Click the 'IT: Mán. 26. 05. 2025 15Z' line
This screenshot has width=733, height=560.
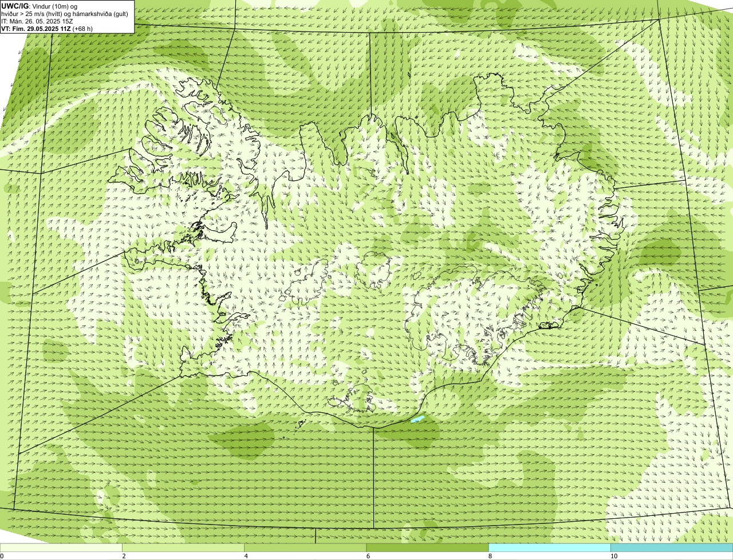pyautogui.click(x=37, y=21)
